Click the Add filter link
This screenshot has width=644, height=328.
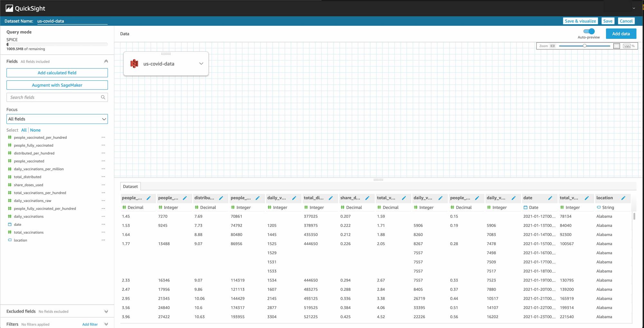click(90, 324)
